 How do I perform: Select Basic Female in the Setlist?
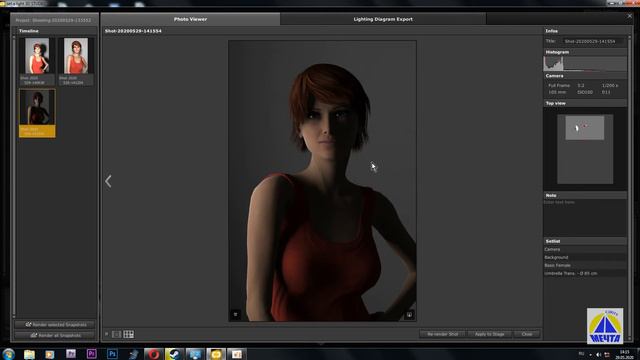click(584, 265)
